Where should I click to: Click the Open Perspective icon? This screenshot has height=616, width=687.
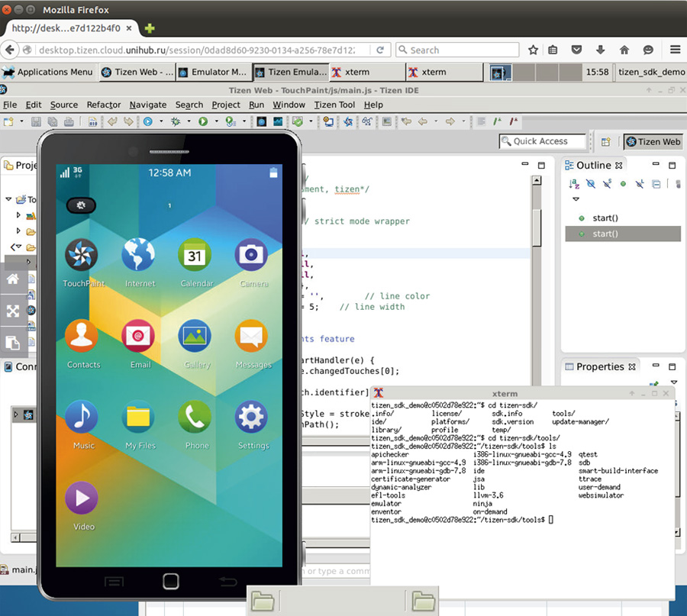pyautogui.click(x=606, y=141)
